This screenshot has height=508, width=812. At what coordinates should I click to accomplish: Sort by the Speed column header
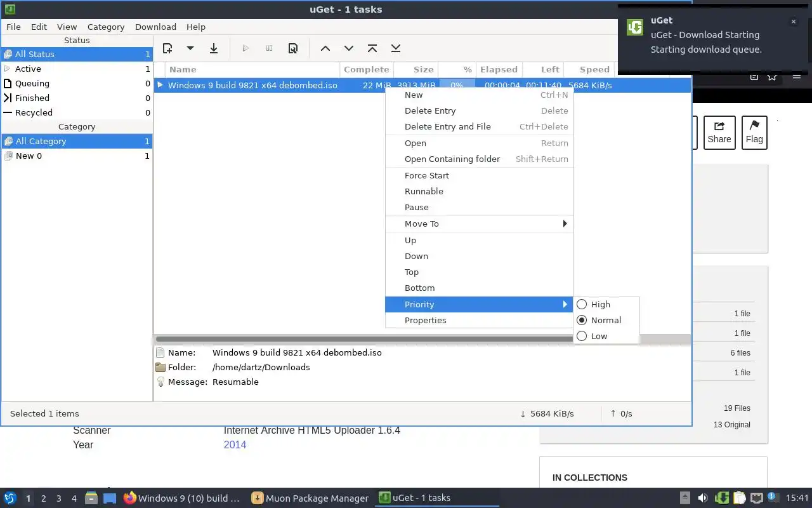coord(589,69)
